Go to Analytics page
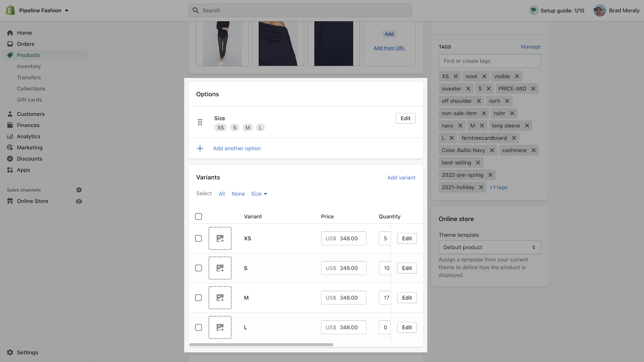 tap(29, 136)
